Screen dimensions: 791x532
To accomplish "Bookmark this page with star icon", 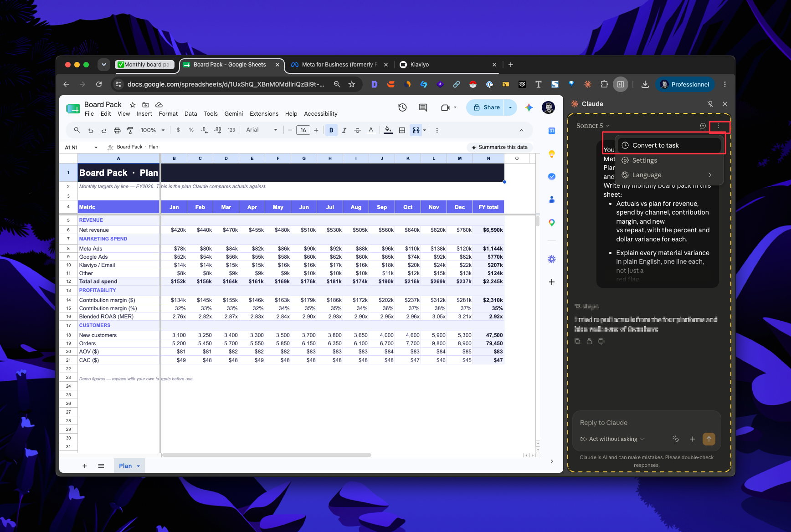I will click(x=352, y=84).
